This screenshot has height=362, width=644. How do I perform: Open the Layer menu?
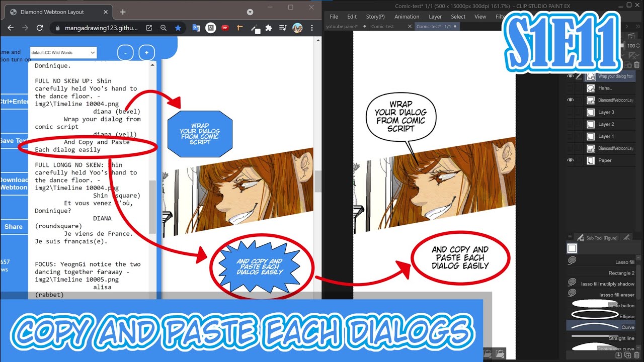click(x=435, y=17)
